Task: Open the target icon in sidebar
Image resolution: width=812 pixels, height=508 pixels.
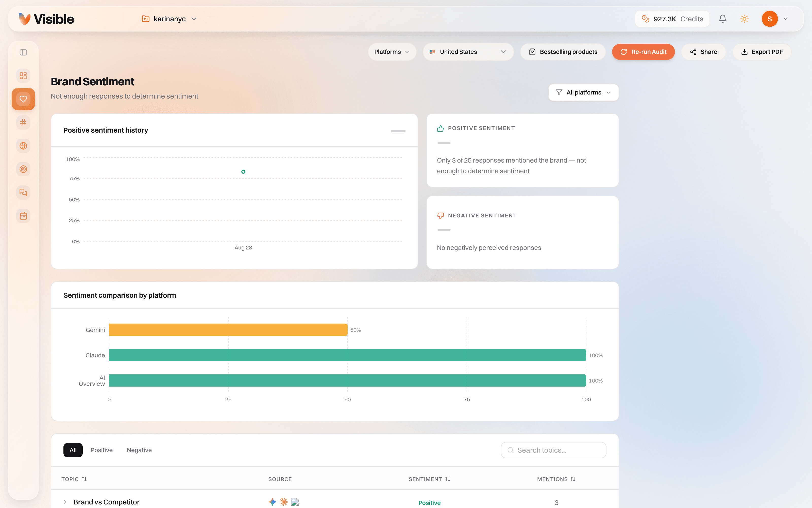Action: tap(23, 169)
